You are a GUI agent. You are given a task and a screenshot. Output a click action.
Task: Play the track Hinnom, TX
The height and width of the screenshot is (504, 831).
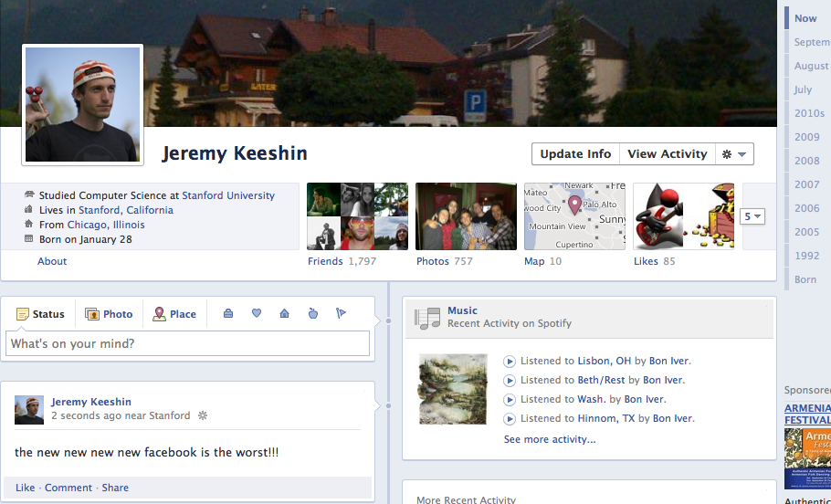[x=510, y=418]
